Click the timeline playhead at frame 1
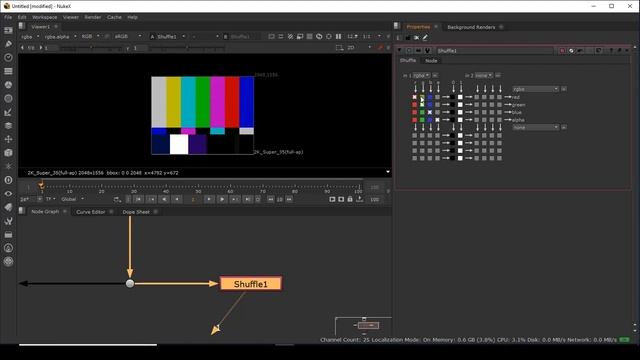The image size is (640, 360). point(41,186)
